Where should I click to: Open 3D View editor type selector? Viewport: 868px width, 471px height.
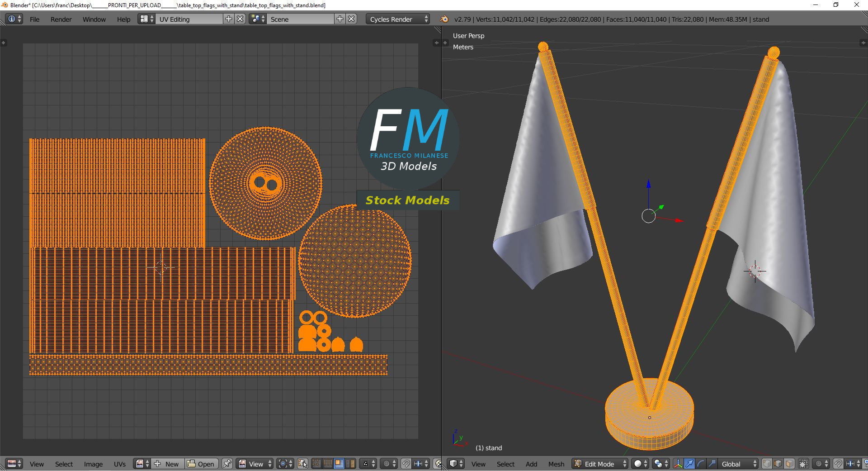[x=456, y=464]
